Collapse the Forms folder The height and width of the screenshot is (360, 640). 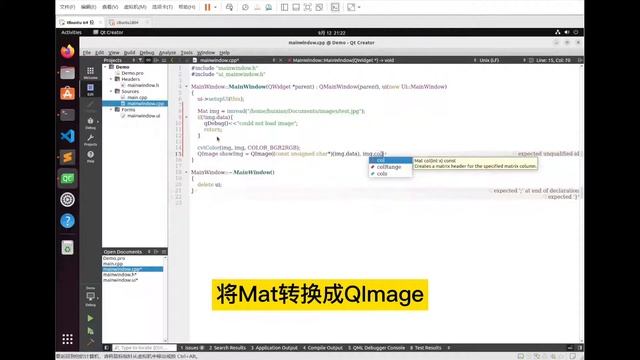tap(111, 110)
